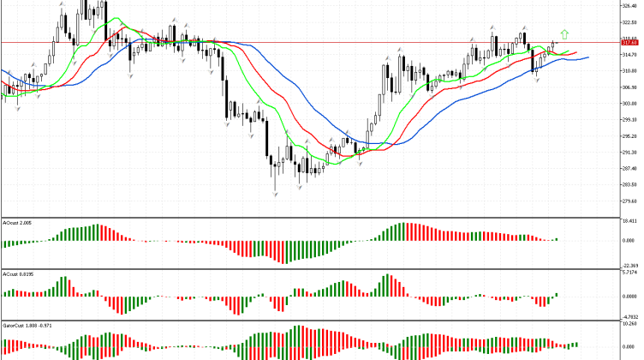
Task: Click the 279.60 price axis label
Action: [629, 202]
